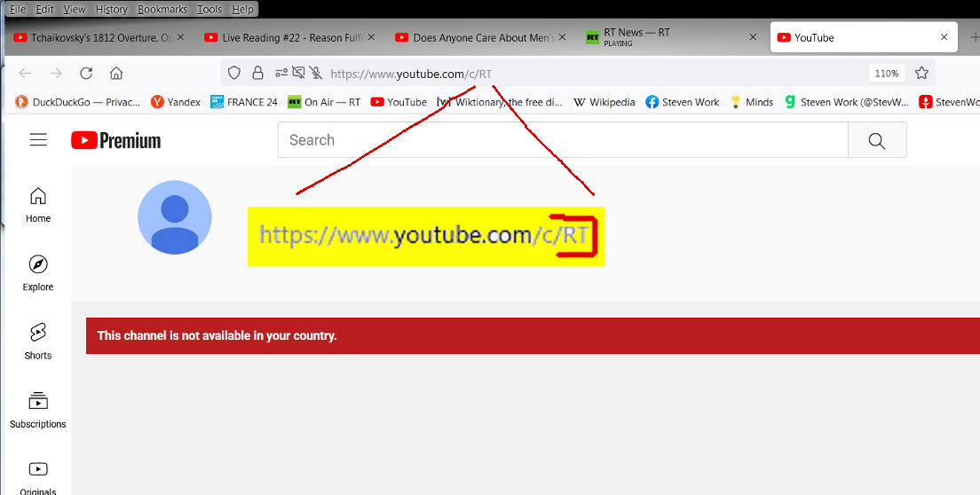
Task: Click the address bar URL field
Action: click(x=578, y=74)
